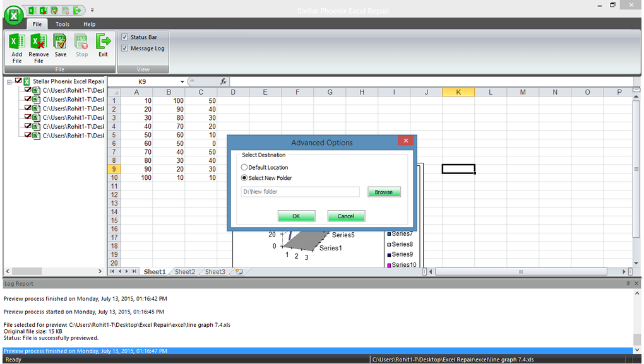Viewport: 644px width, 364px height.
Task: Close the Log Report panel
Action: pyautogui.click(x=636, y=284)
